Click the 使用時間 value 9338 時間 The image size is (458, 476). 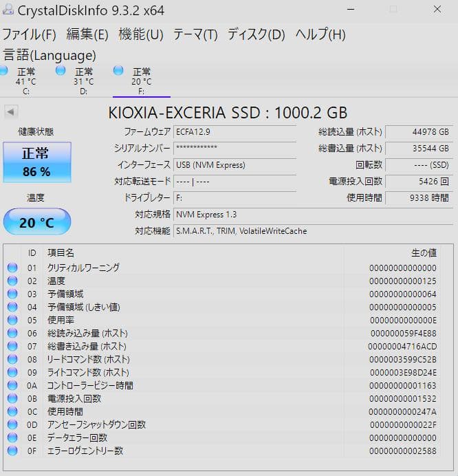pyautogui.click(x=419, y=198)
